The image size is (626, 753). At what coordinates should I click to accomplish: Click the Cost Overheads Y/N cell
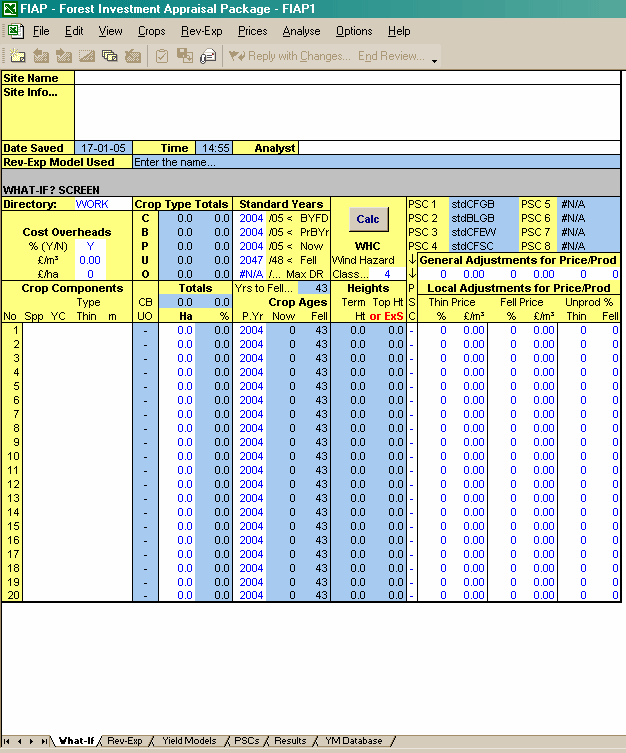click(89, 246)
